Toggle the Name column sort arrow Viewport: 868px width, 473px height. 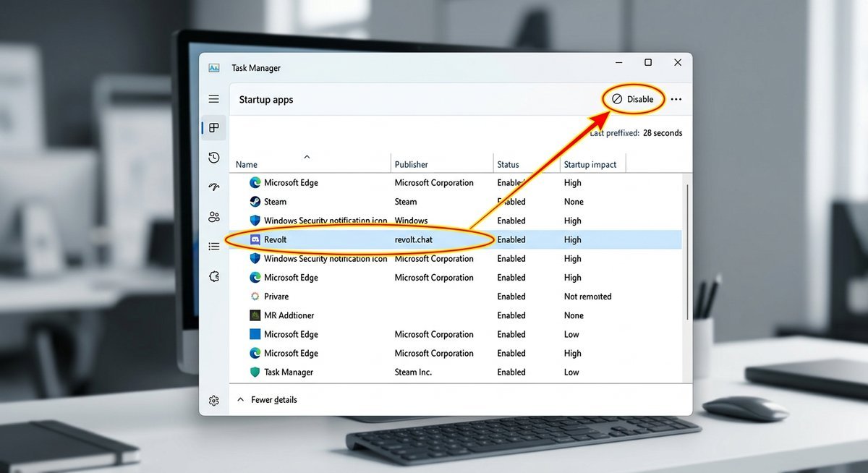307,157
